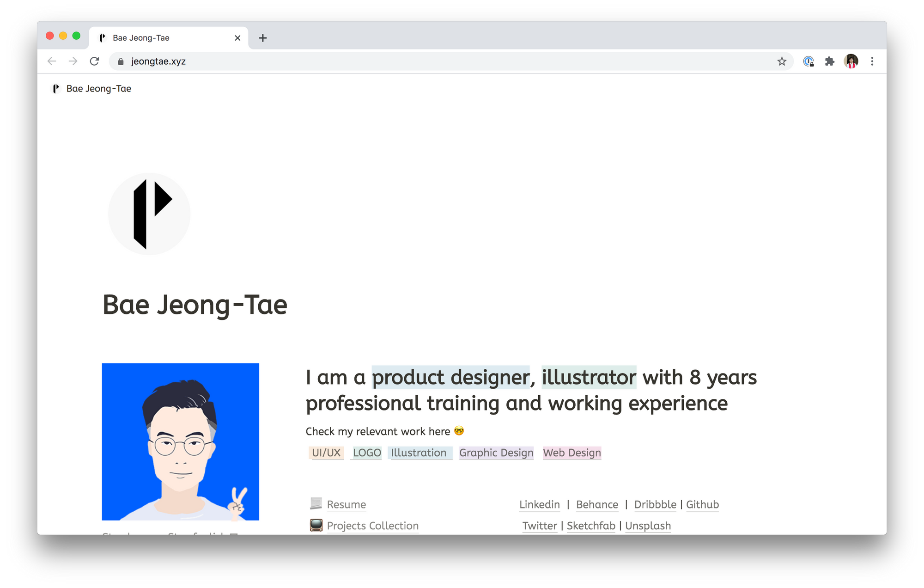Visit the Dribbble profile link

pyautogui.click(x=655, y=504)
